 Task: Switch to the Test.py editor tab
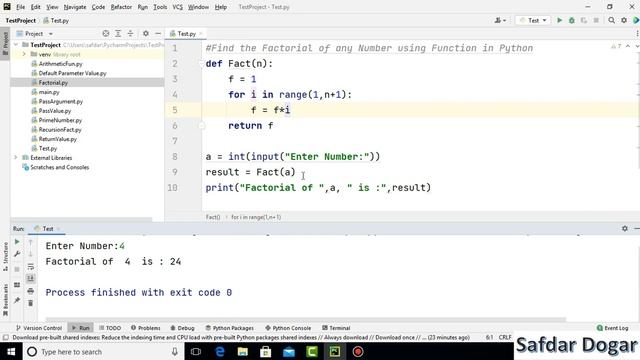[187, 33]
